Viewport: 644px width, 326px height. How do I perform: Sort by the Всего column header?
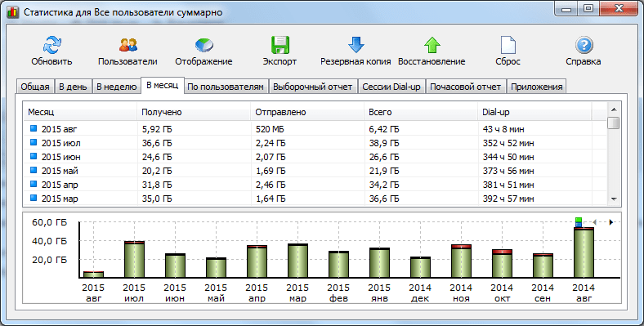pyautogui.click(x=421, y=112)
